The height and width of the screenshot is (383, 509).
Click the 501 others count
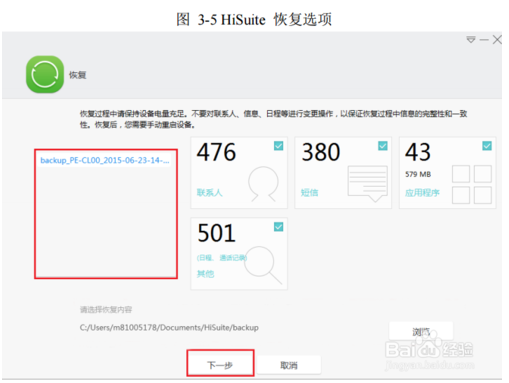tap(216, 233)
